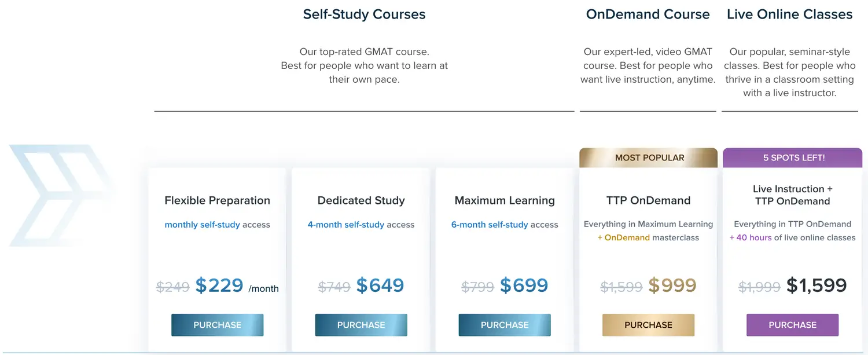Select the MOST POPULAR gold badge
868x355 pixels.
click(649, 158)
